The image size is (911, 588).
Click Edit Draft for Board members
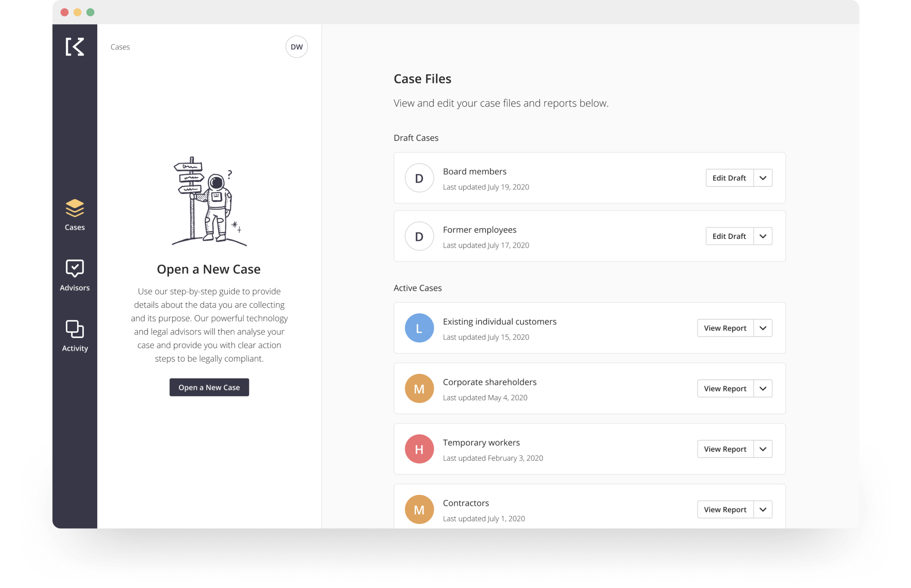click(x=729, y=178)
